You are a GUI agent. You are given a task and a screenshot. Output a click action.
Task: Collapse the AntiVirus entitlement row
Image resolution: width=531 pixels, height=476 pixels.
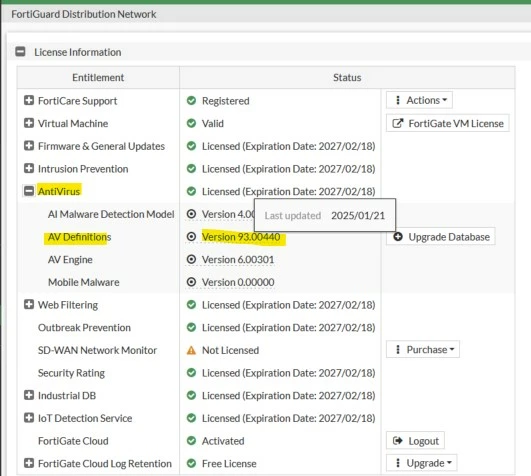tap(29, 191)
